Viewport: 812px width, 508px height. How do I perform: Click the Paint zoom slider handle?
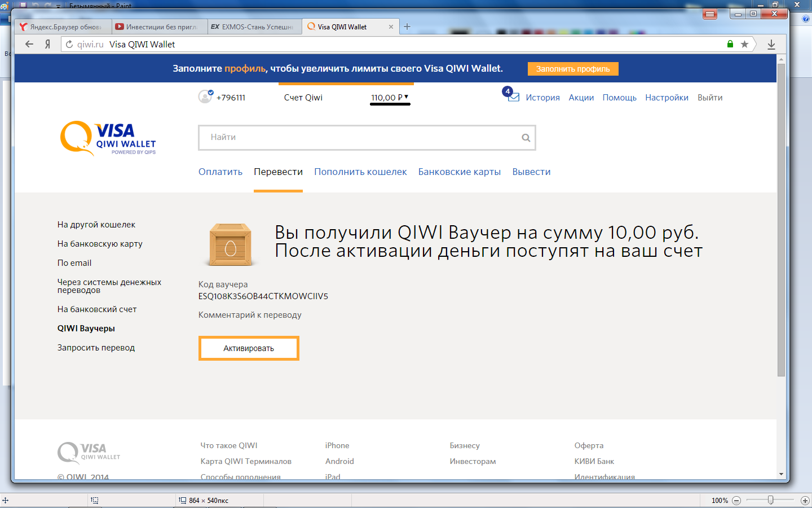770,500
